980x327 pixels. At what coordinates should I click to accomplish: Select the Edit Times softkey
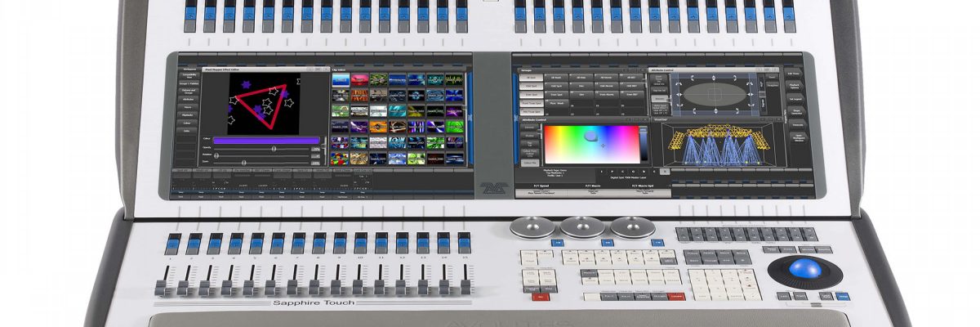coord(795,73)
